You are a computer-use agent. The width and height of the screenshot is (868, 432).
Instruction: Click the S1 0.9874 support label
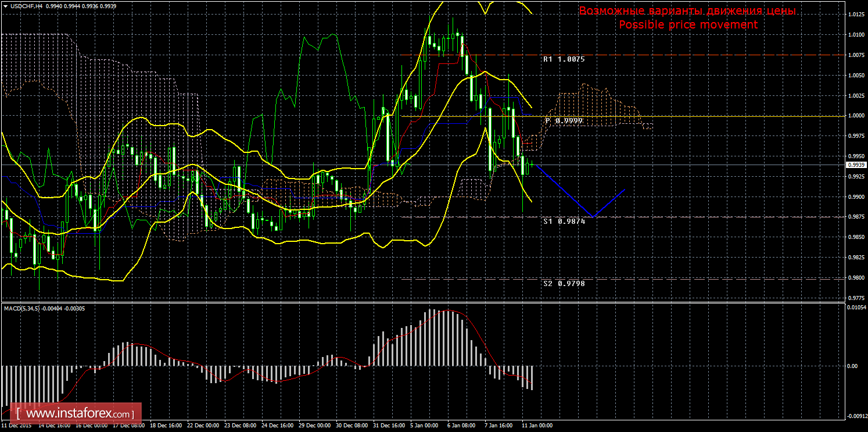(564, 222)
